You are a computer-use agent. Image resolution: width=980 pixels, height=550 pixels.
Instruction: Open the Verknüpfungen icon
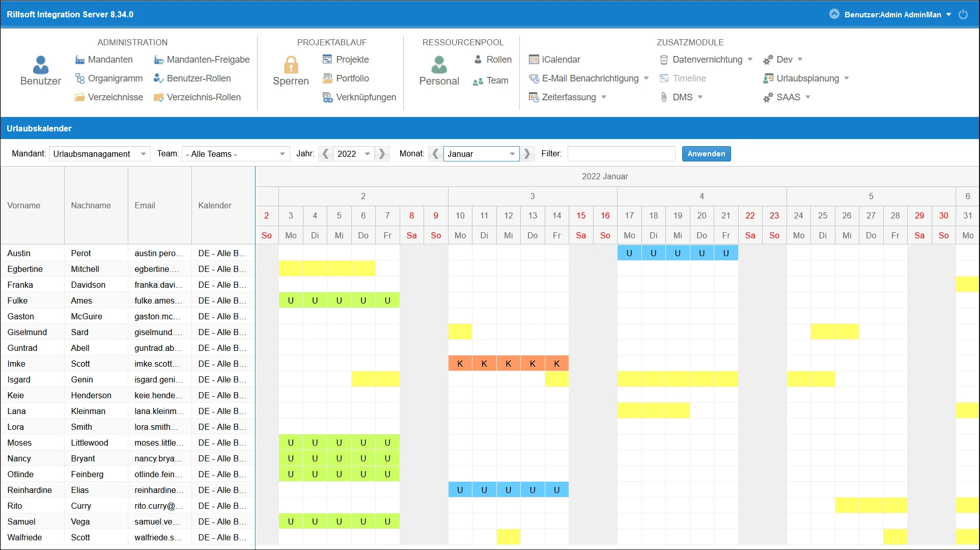(x=327, y=97)
